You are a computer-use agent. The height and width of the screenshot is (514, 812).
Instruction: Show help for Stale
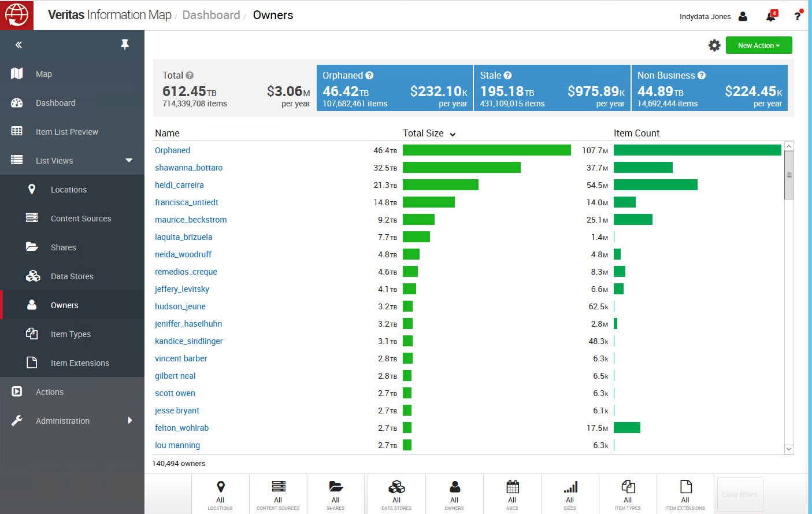[x=507, y=75]
